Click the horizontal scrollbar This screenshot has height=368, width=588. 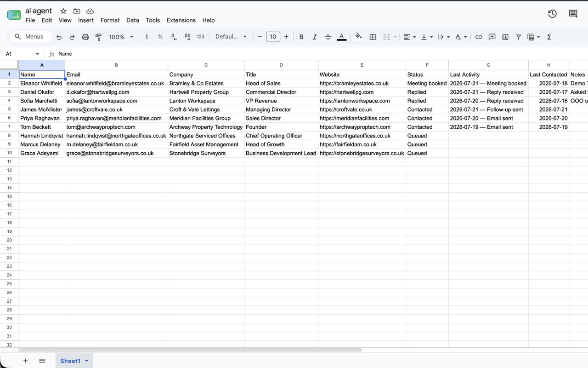[191, 350]
